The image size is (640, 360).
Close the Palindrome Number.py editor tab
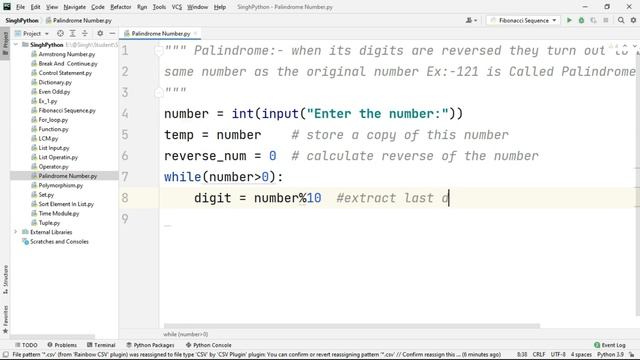[x=196, y=33]
